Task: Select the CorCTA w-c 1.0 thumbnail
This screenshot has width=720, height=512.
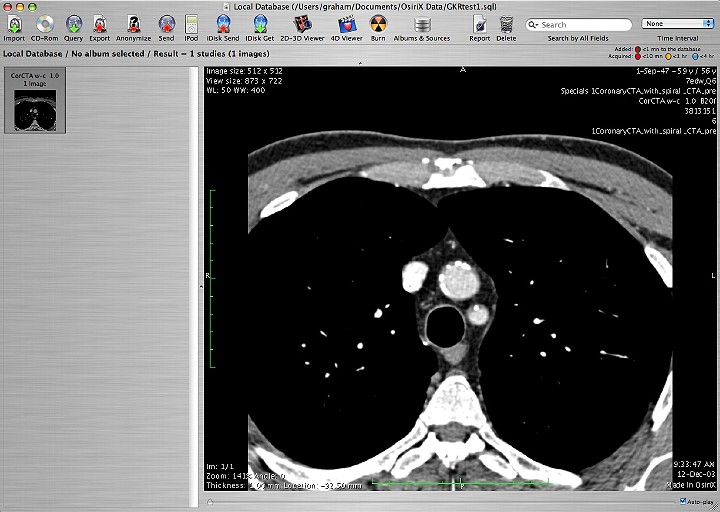Action: (35, 101)
